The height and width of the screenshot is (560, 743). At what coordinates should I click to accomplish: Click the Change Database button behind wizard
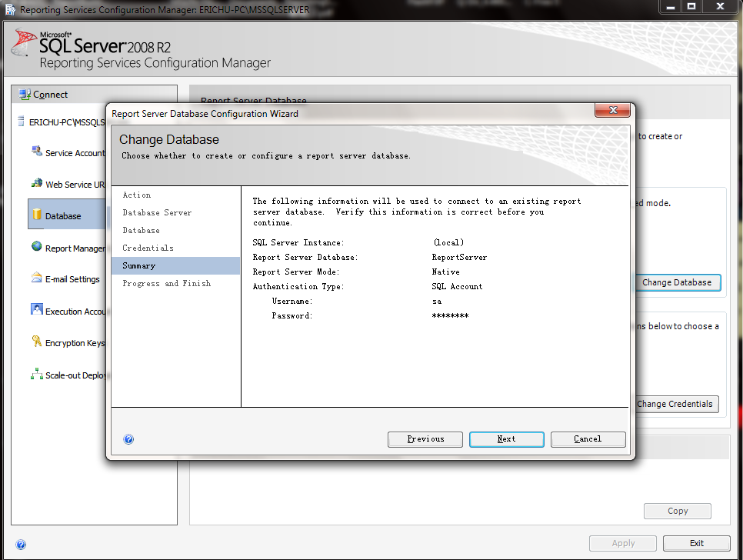678,282
